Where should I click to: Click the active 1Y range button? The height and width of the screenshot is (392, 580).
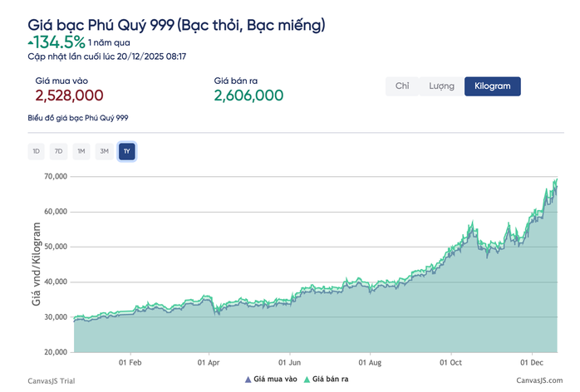126,151
